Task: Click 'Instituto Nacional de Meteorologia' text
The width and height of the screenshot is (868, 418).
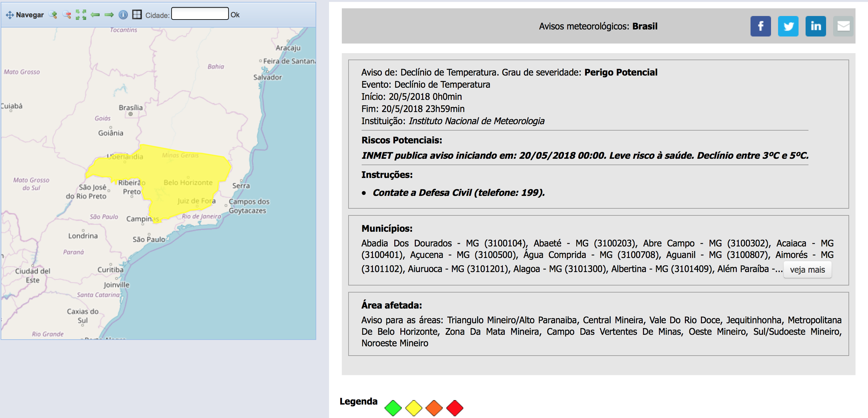Action: point(477,121)
